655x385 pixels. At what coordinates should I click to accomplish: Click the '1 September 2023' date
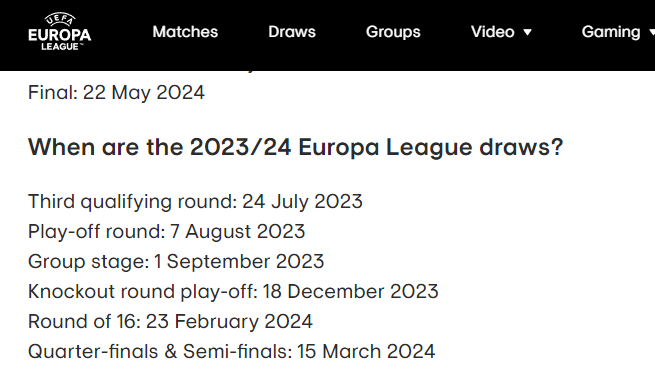click(239, 262)
